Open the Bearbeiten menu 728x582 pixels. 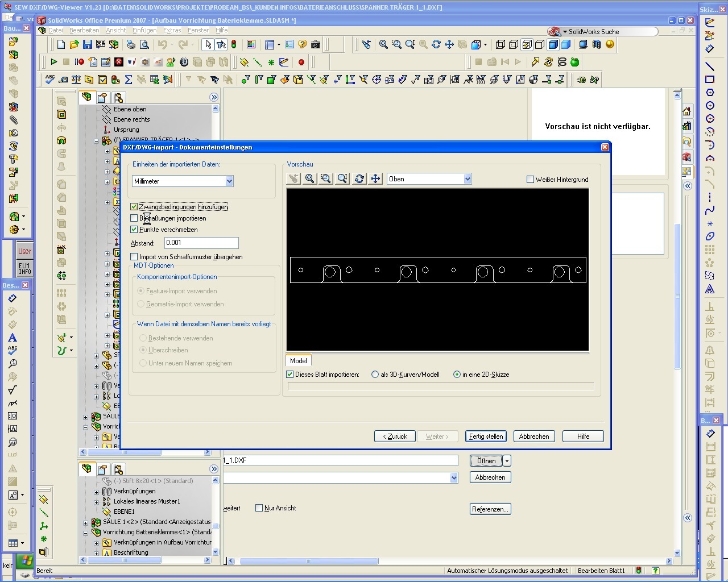coord(84,30)
